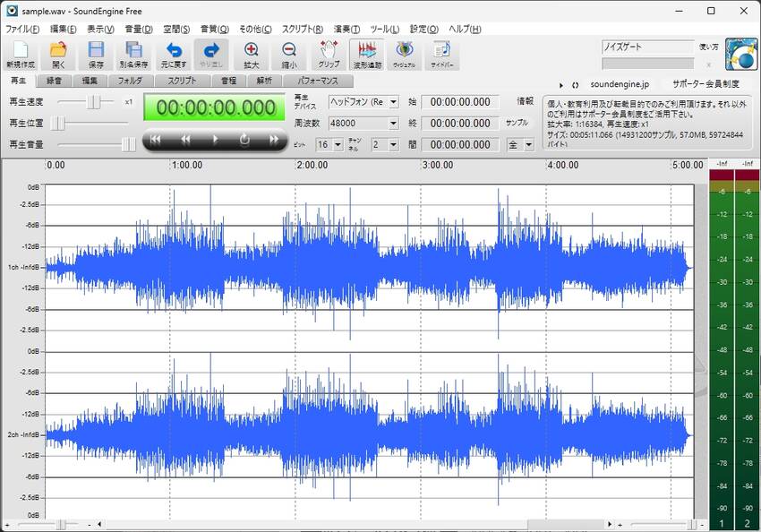The height and width of the screenshot is (532, 761).
Task: Click the 終 end time field
Action: (x=460, y=124)
